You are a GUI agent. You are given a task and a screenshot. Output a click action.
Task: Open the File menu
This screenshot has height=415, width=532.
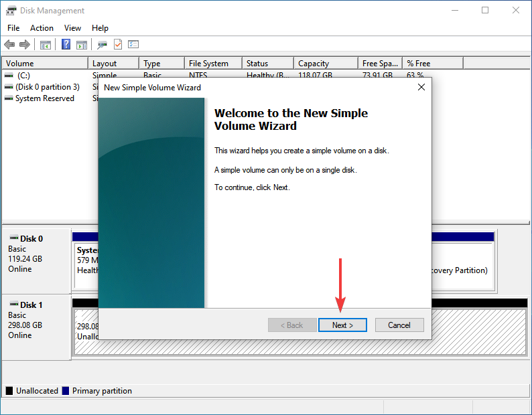[x=13, y=28]
